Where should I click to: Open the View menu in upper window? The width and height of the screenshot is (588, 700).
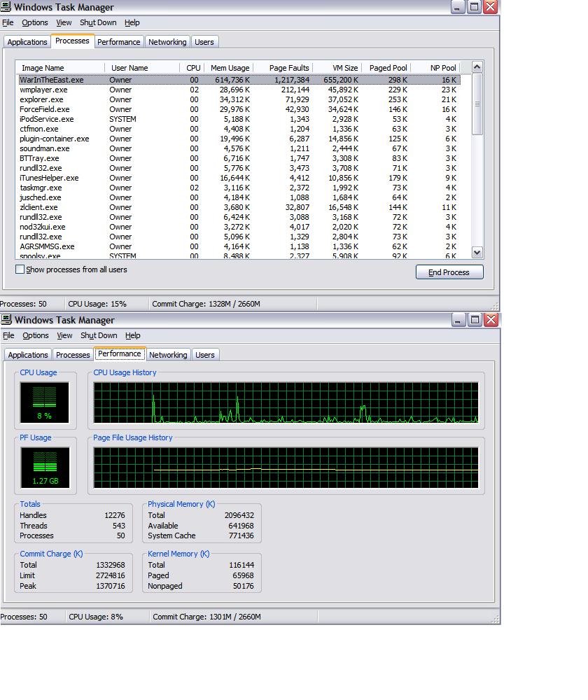tap(64, 22)
